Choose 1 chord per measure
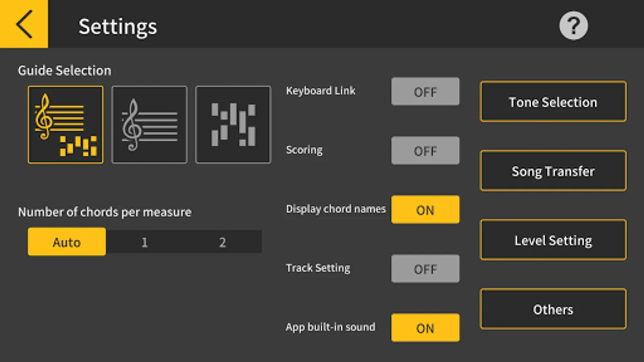 144,242
